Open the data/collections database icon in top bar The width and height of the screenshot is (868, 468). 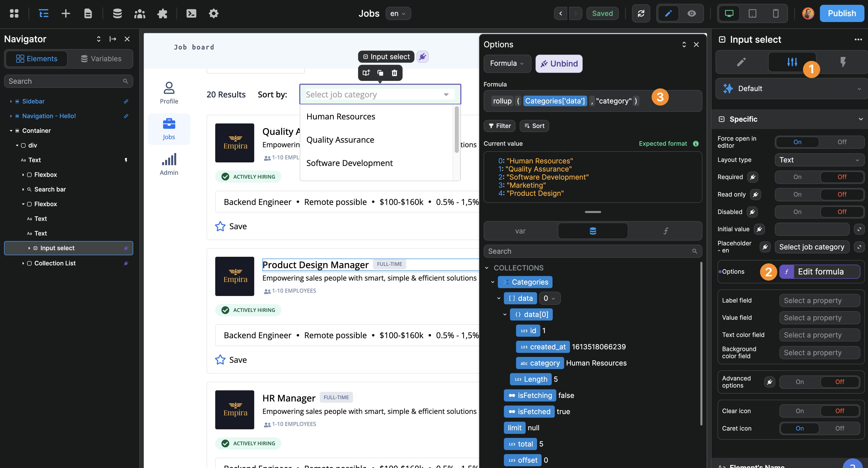point(117,13)
